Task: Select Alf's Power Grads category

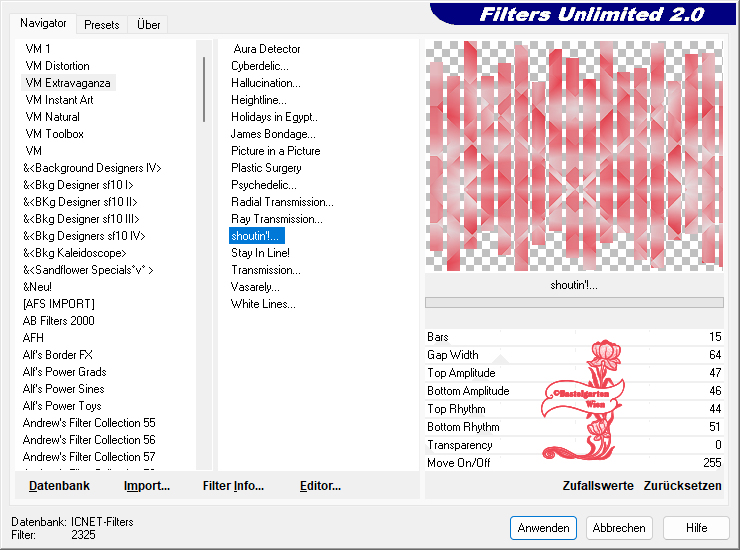Action: 64,372
